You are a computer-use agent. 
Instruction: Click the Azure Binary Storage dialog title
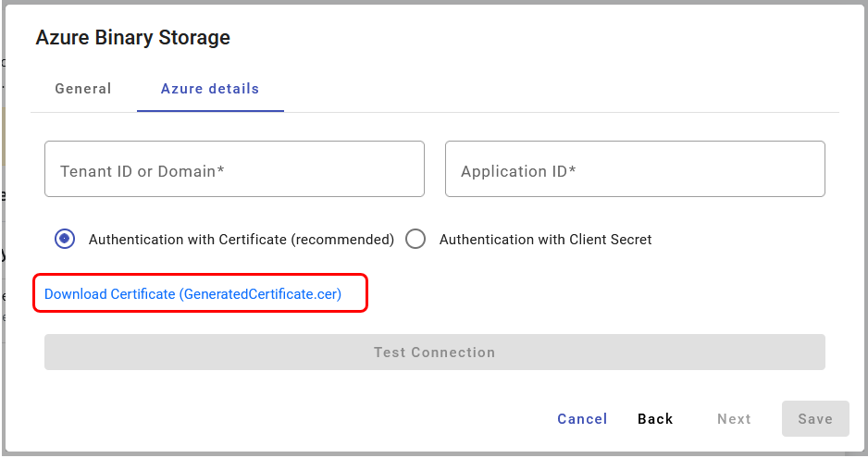(x=132, y=38)
